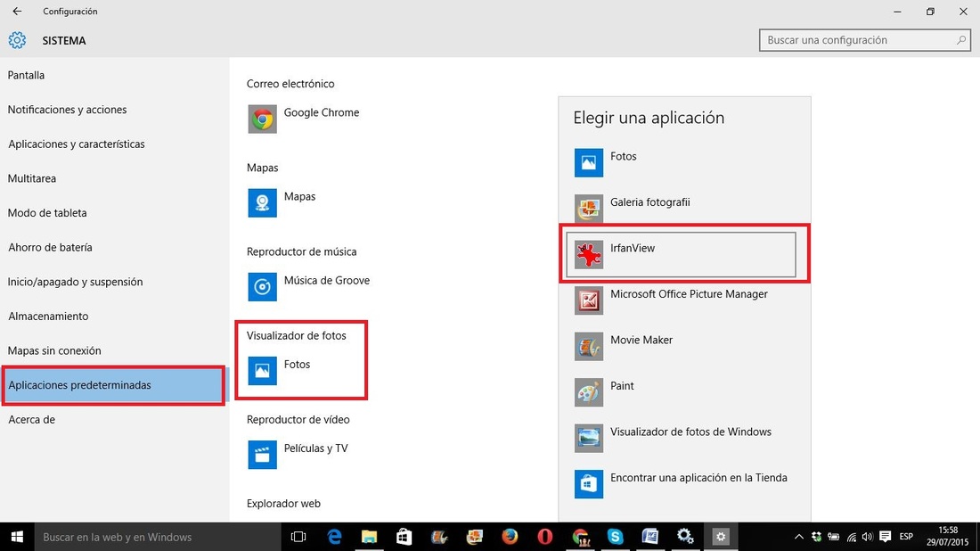The image size is (980, 551).
Task: Click the Store icon in the app list
Action: tap(588, 484)
